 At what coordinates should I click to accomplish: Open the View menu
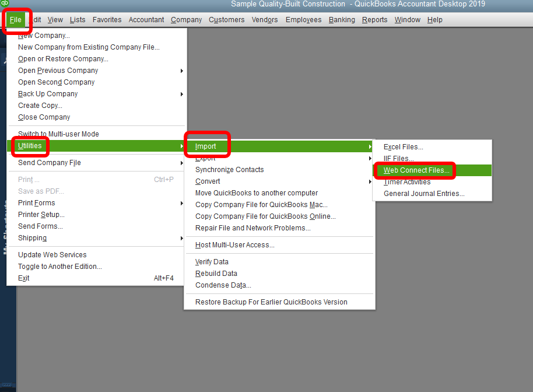tap(55, 20)
